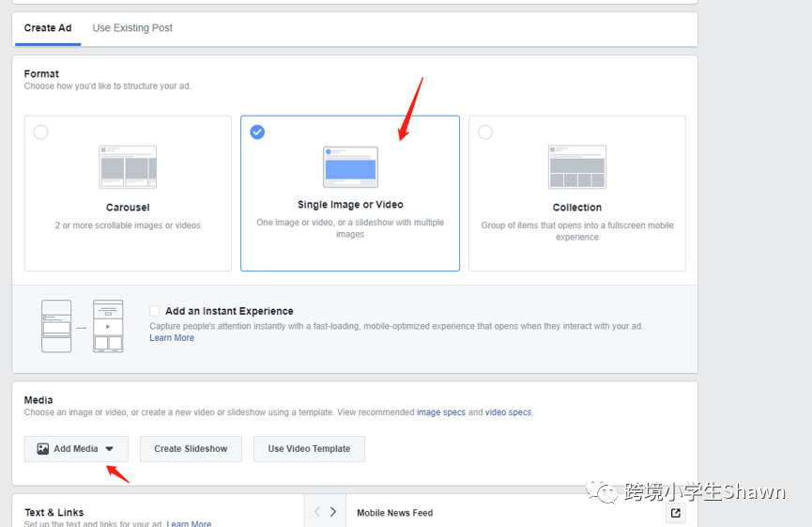The image size is (812, 527).
Task: Click the Use Video Template button
Action: click(309, 449)
